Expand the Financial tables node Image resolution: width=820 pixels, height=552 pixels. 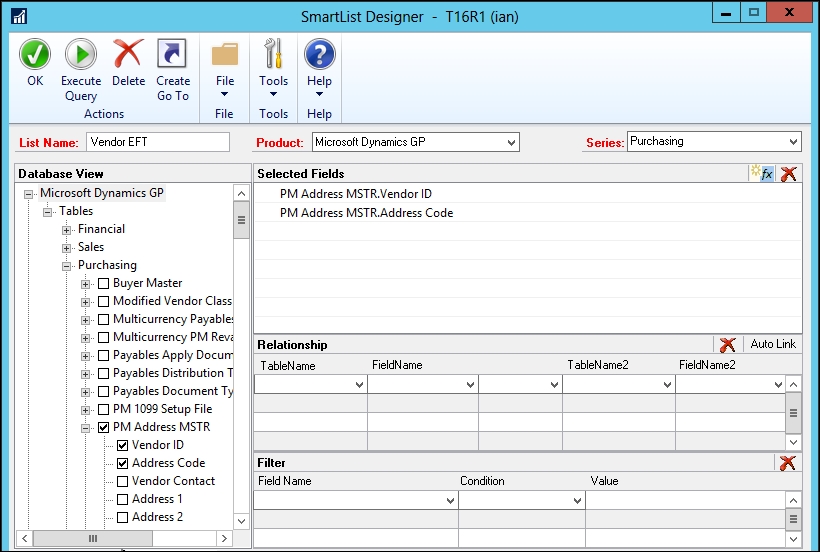pyautogui.click(x=66, y=230)
